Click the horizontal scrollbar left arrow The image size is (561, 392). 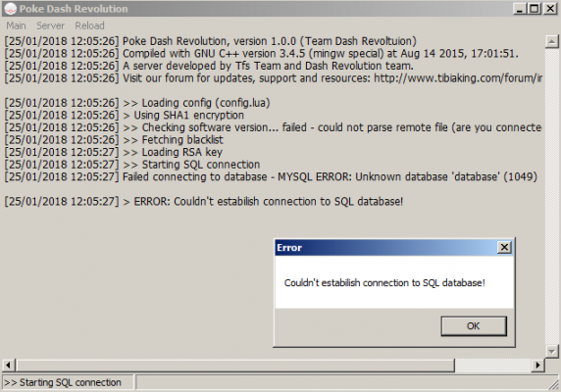tap(9, 366)
